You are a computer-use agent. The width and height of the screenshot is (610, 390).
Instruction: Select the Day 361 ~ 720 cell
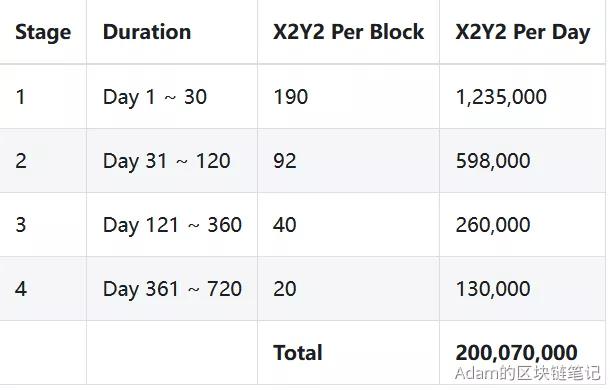click(172, 289)
